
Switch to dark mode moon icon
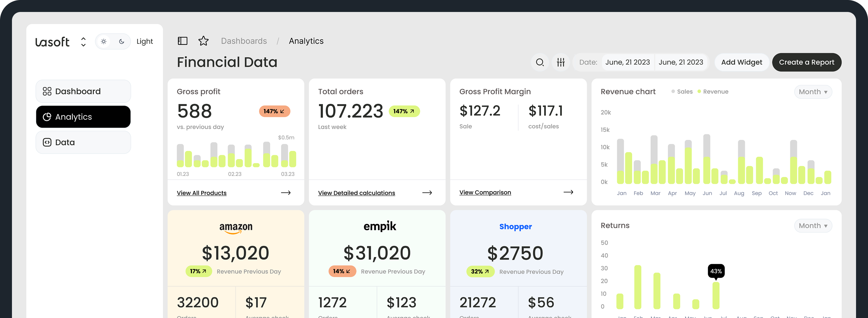(122, 42)
